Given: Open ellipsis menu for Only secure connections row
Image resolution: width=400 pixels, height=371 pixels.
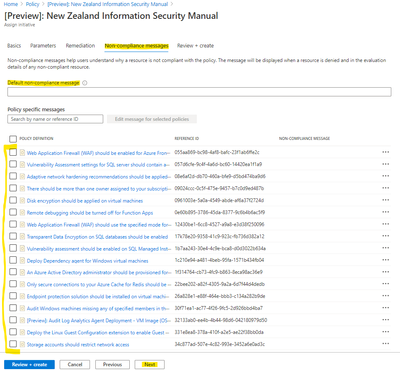Looking at the screenshot, I should pyautogui.click(x=386, y=284).
